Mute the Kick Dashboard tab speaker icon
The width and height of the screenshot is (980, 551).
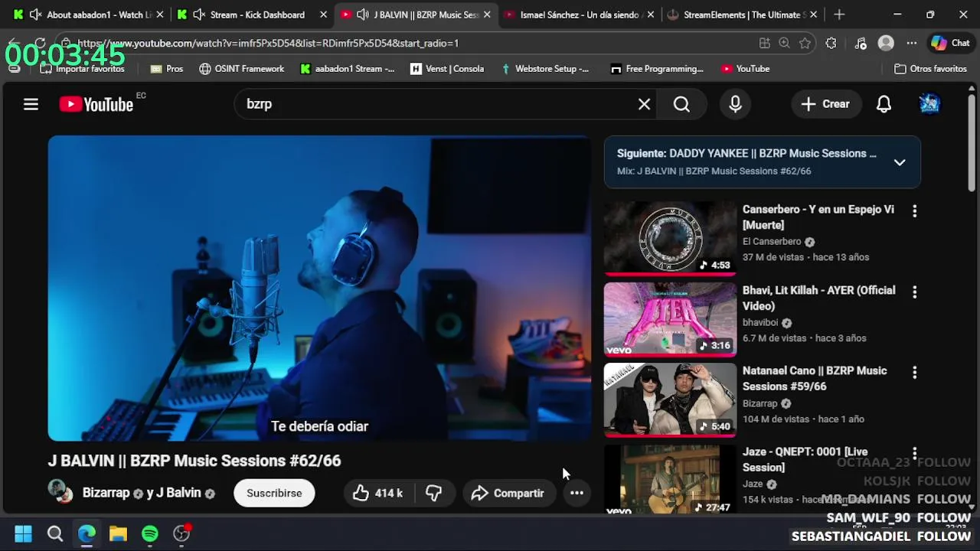(199, 15)
